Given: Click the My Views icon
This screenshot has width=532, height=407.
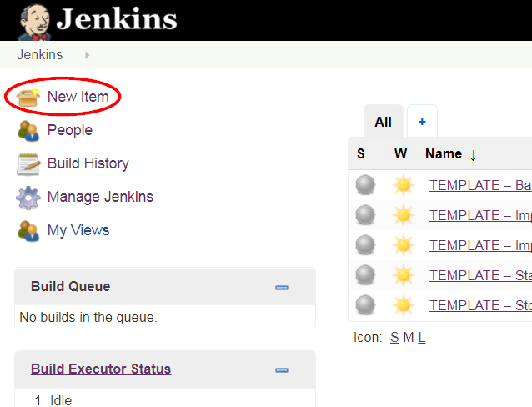Looking at the screenshot, I should 28,231.
